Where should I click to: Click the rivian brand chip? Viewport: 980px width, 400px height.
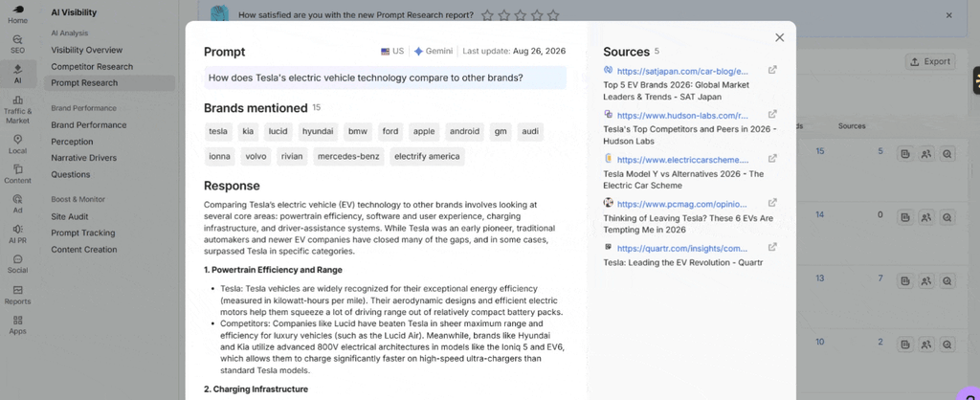point(292,156)
